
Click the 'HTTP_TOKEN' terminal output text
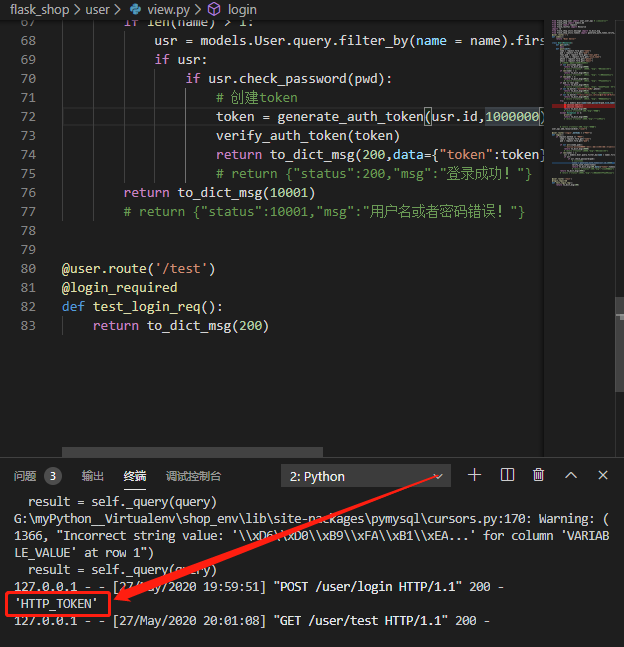[56, 604]
